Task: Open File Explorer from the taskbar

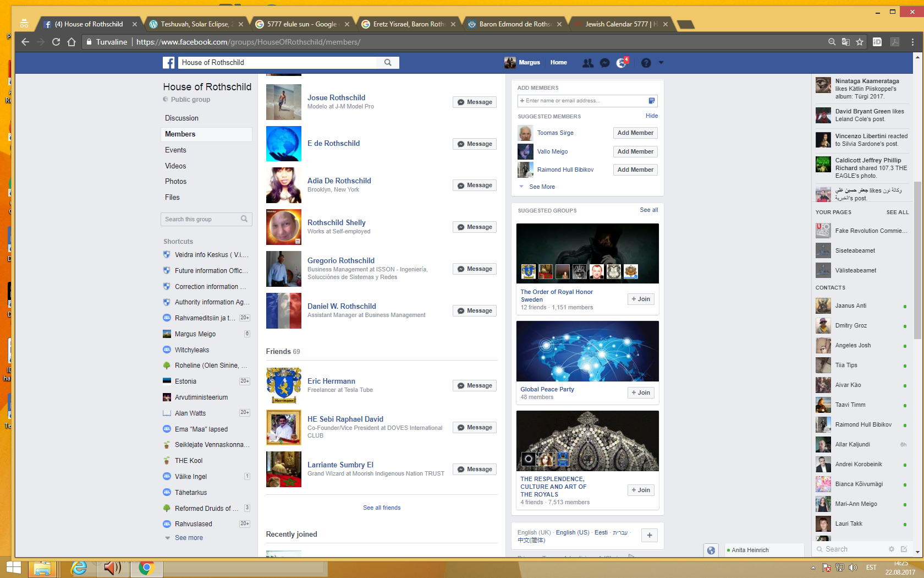Action: pos(42,568)
